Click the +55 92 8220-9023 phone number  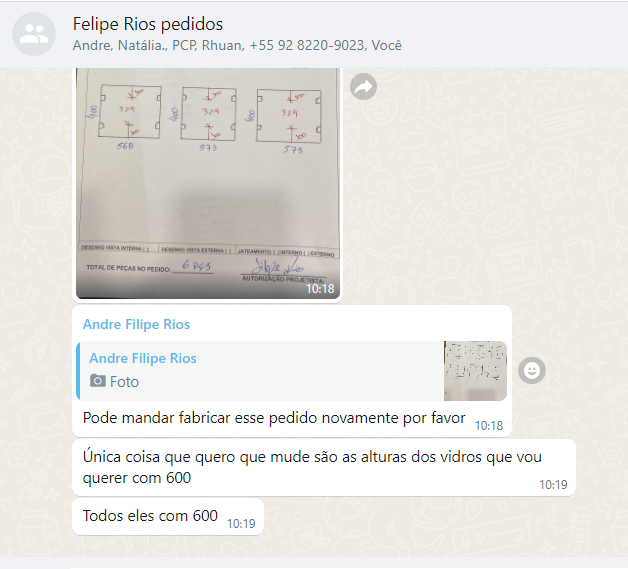[x=307, y=45]
